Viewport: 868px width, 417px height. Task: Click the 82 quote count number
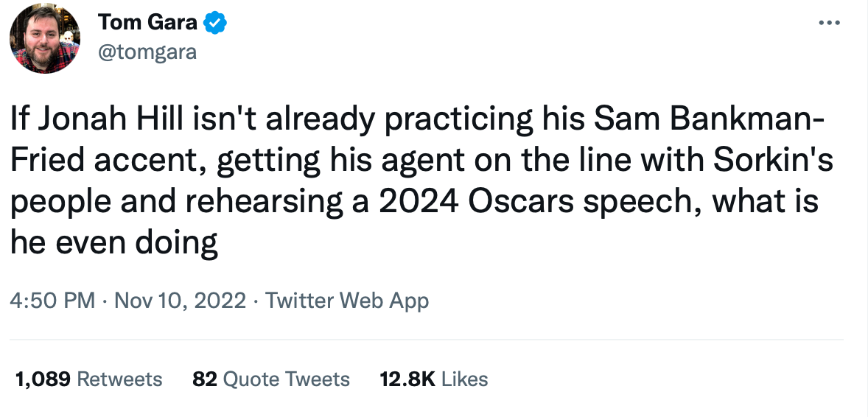click(x=204, y=379)
